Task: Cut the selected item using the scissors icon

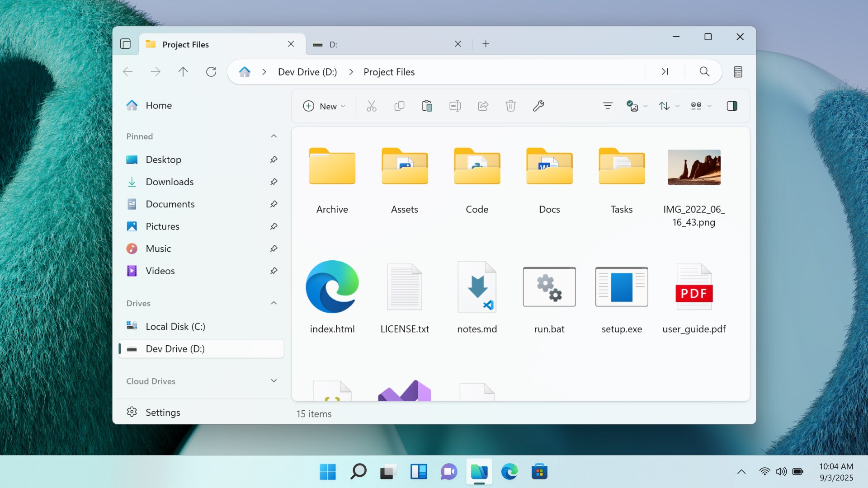Action: click(372, 106)
